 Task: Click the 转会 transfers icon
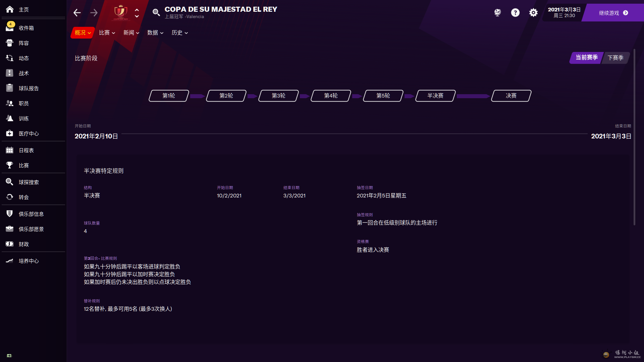pos(10,197)
